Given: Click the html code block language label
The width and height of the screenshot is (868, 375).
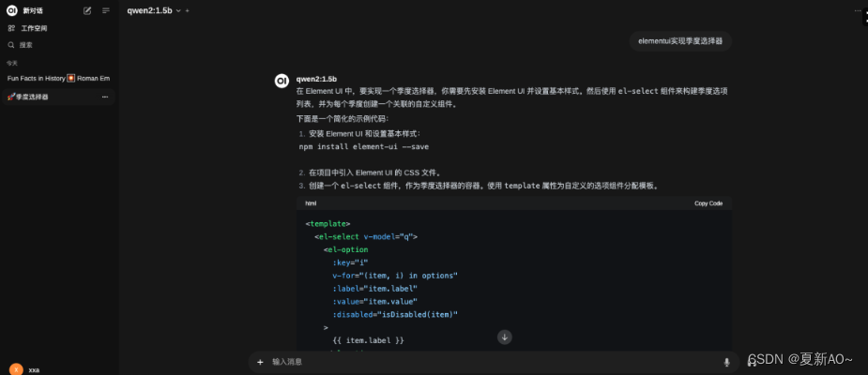Looking at the screenshot, I should point(311,203).
